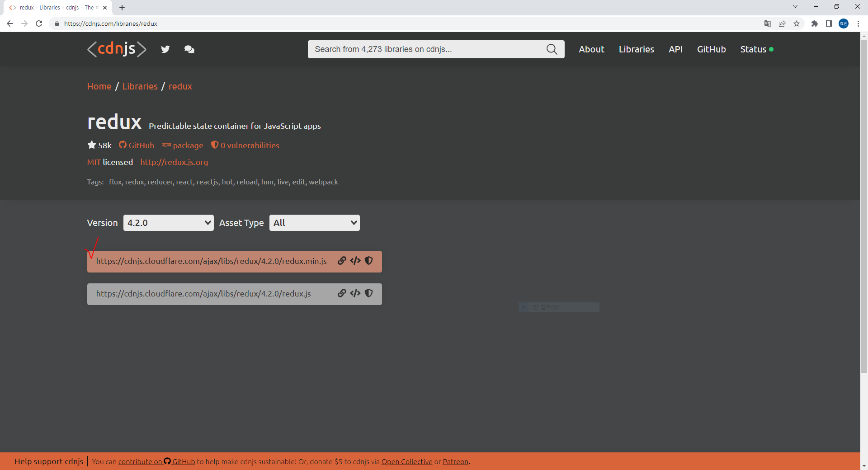
Task: Open the Asset Type dropdown
Action: 315,223
